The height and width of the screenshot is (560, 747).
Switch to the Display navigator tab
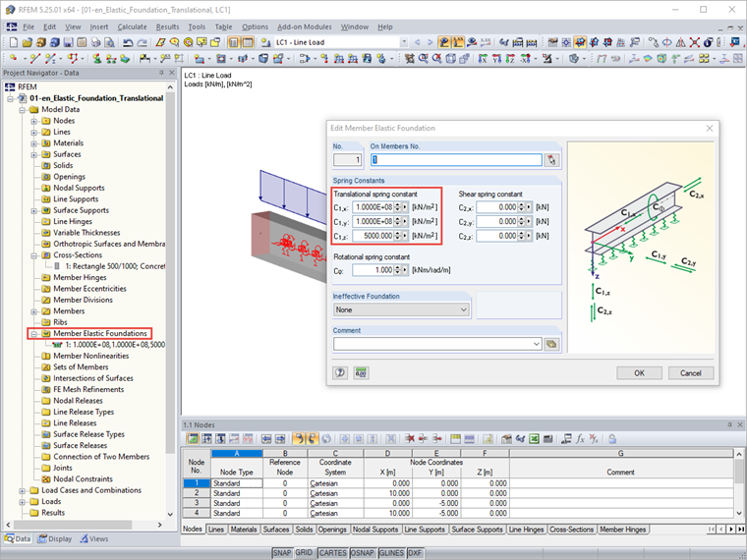(x=55, y=539)
